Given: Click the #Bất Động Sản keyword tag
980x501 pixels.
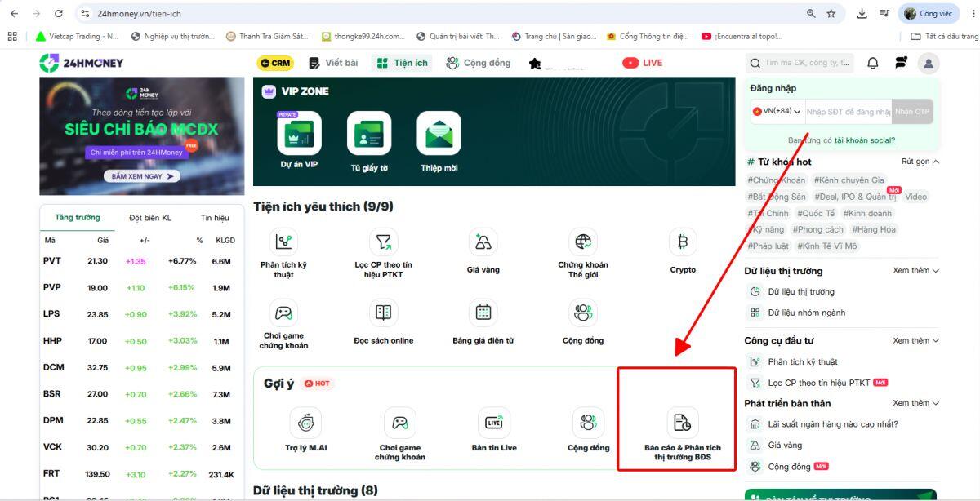Looking at the screenshot, I should (776, 197).
